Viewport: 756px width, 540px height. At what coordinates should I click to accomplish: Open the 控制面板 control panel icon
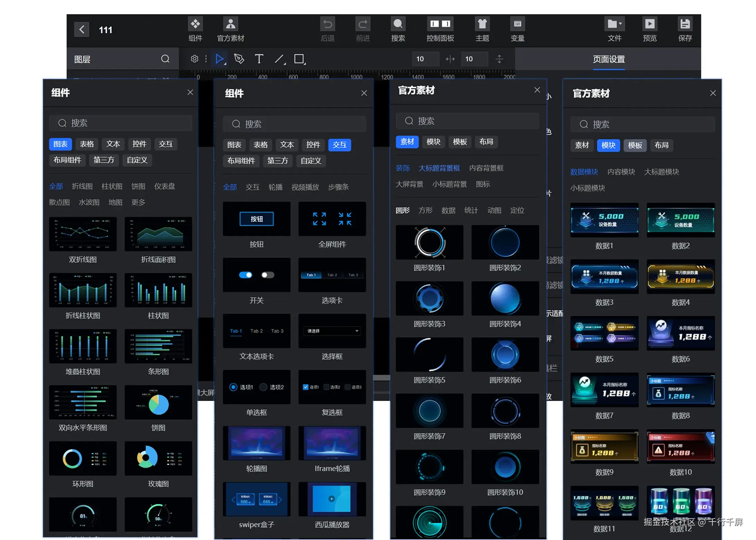(440, 24)
